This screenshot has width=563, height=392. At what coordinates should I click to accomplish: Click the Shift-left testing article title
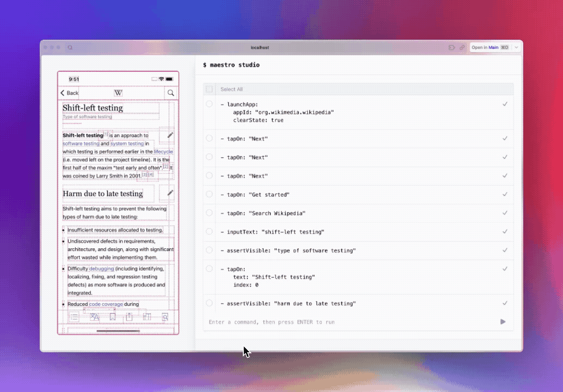tap(93, 108)
